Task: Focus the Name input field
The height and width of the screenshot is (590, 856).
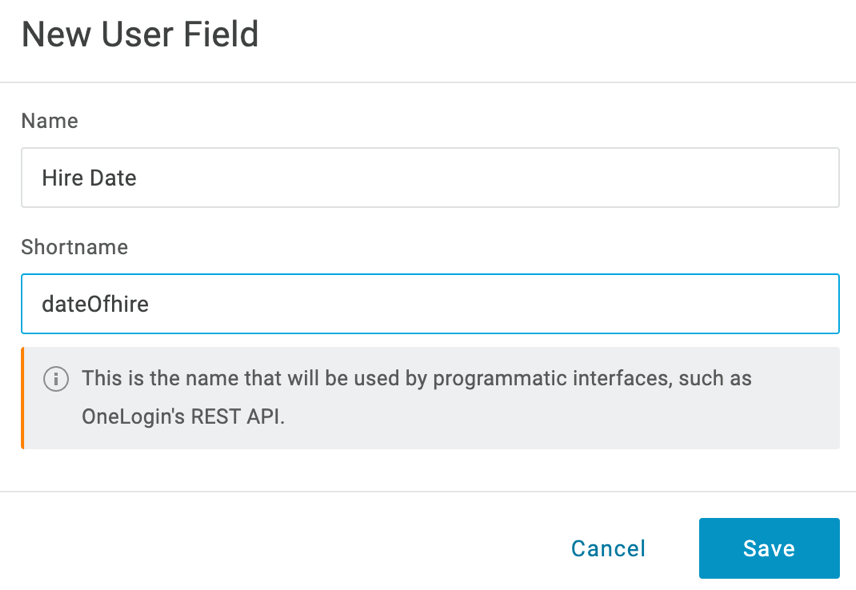Action: tap(430, 177)
